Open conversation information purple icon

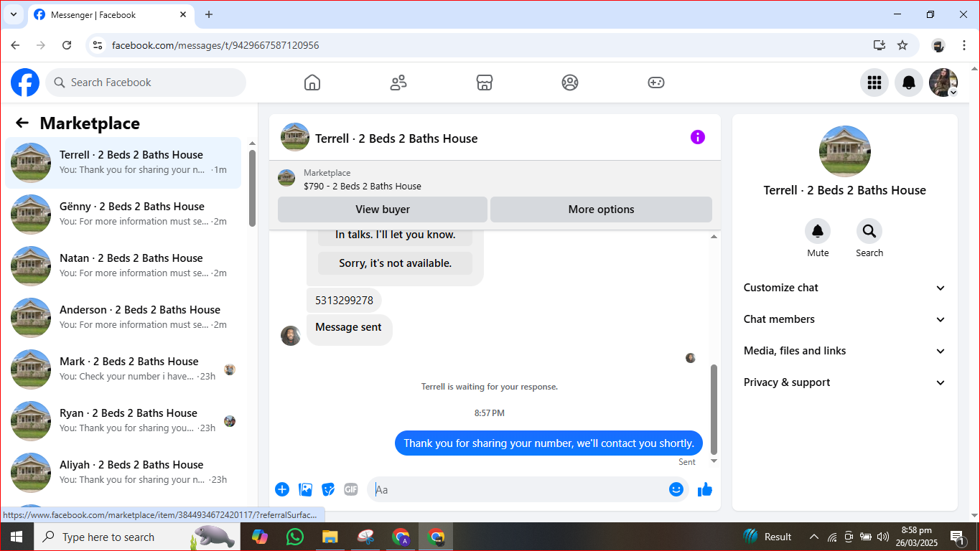698,137
